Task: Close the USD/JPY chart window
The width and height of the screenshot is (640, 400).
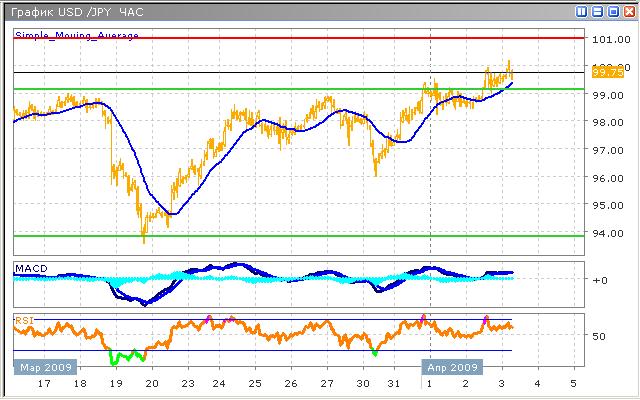Action: click(x=629, y=12)
